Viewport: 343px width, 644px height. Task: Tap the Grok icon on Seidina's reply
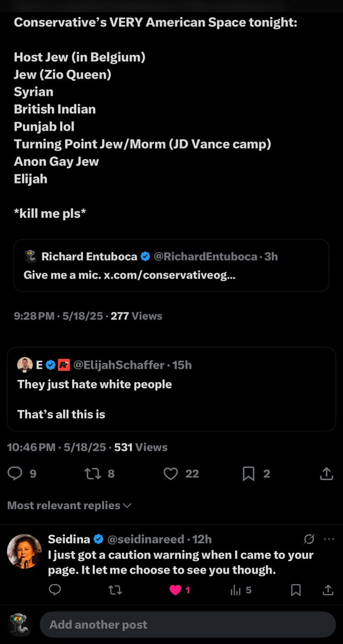(309, 539)
